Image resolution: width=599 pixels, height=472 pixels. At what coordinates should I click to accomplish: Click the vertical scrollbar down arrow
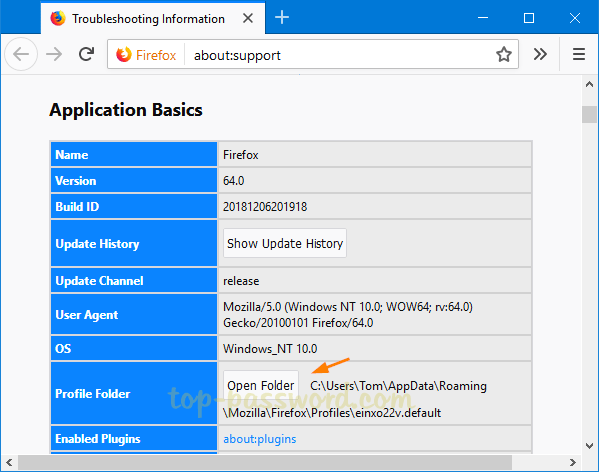click(x=589, y=446)
